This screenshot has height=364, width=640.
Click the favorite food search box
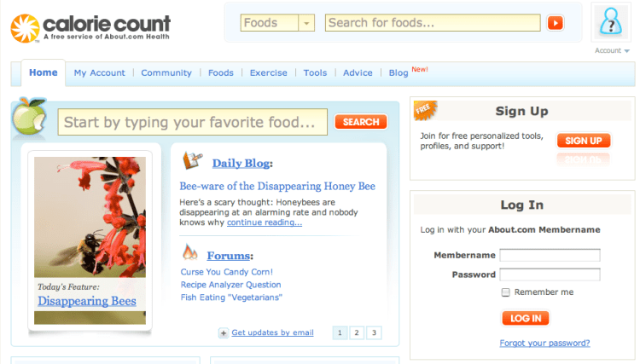(192, 123)
